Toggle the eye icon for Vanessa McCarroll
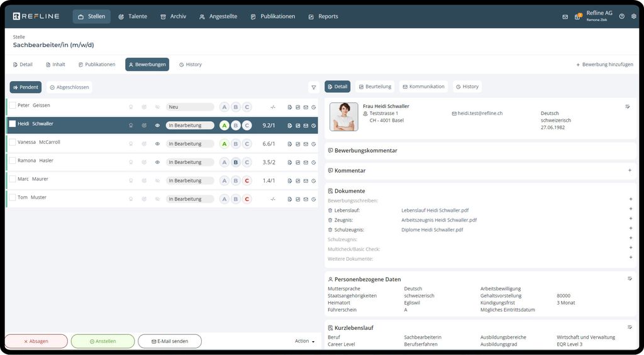The height and width of the screenshot is (355, 644). 157,144
